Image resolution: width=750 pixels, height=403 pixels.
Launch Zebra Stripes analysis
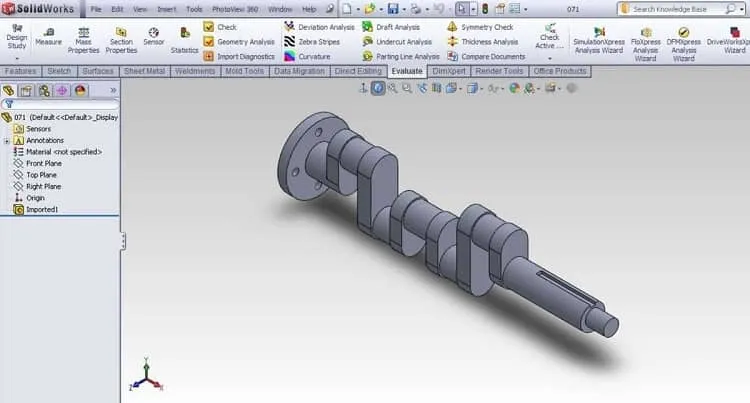(x=312, y=42)
